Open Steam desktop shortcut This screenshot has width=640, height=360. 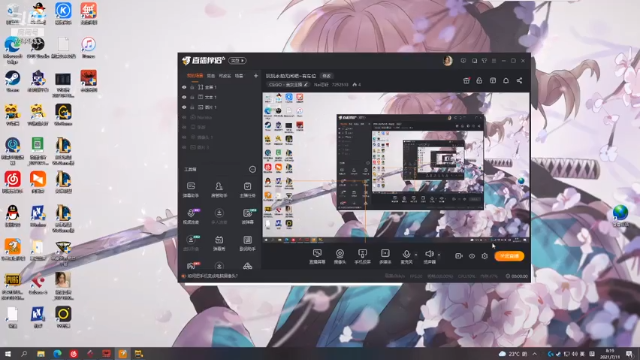pyautogui.click(x=13, y=81)
